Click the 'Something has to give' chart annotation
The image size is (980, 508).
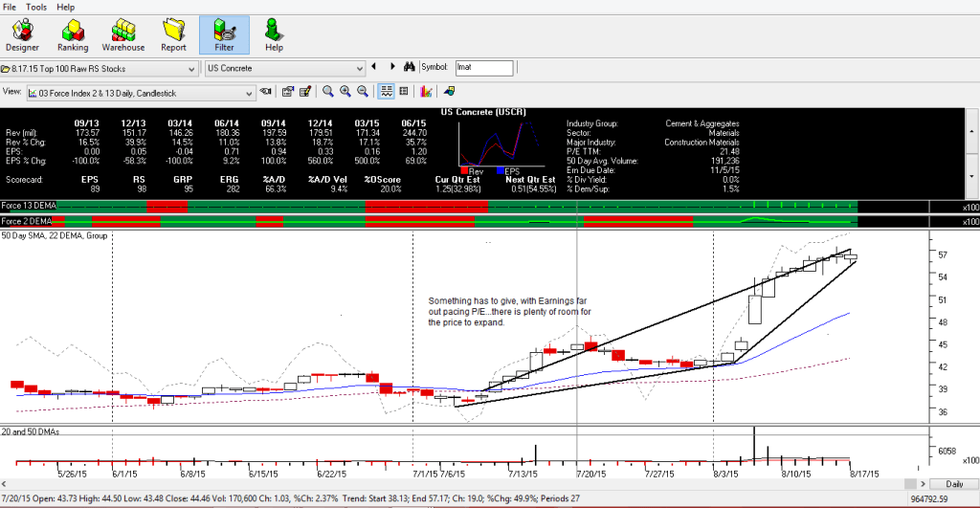point(509,312)
